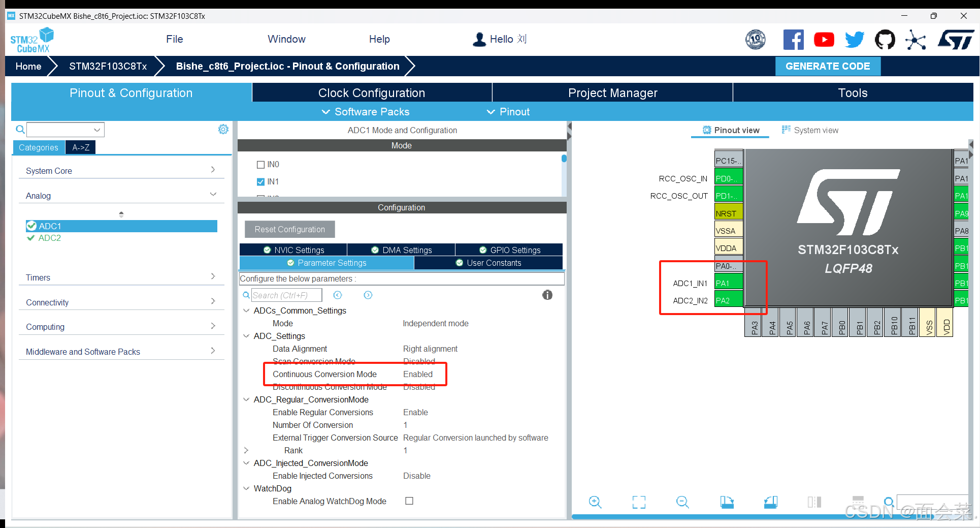Switch to Clock Configuration tab

[x=372, y=93]
